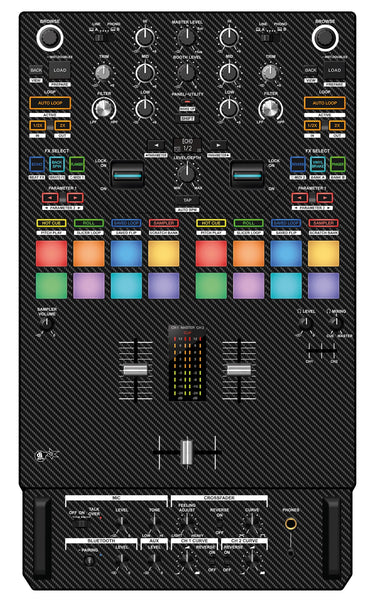375x602 pixels.
Task: Halve the deck 1 loop with 1/2X
Action: pyautogui.click(x=38, y=126)
